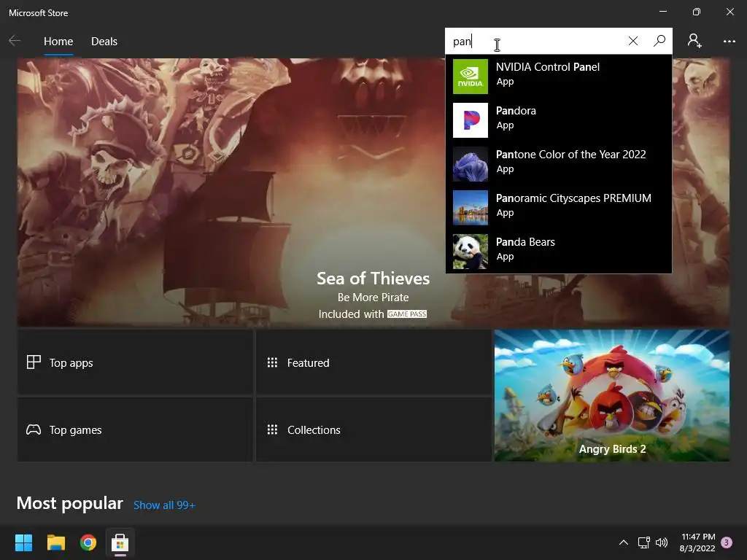The width and height of the screenshot is (747, 560).
Task: Choose Pantone Color of the Year 2022
Action: [570, 155]
